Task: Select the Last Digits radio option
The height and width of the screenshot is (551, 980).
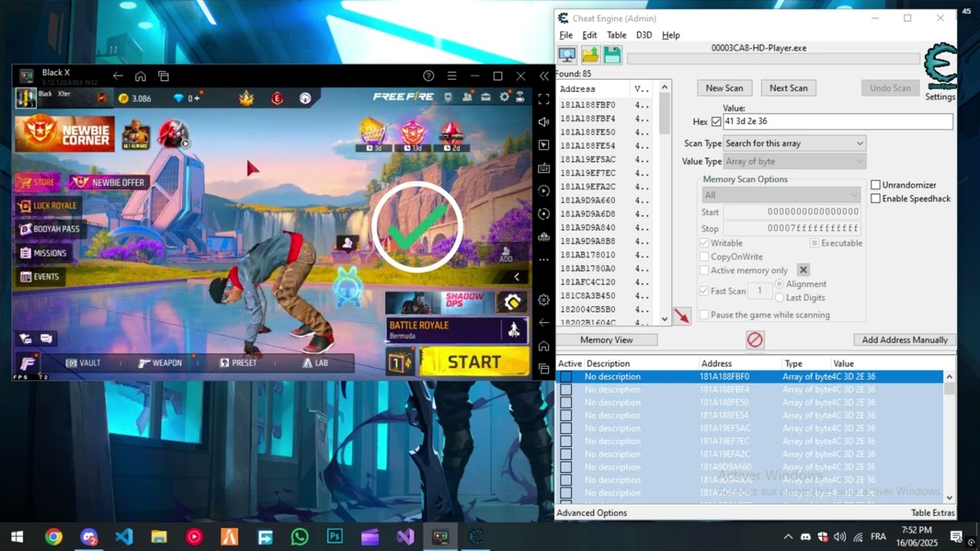Action: tap(779, 298)
